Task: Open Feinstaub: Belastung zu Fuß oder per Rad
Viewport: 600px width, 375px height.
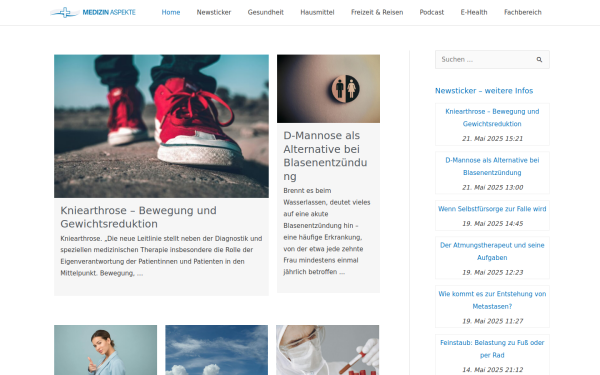Action: tap(492, 349)
